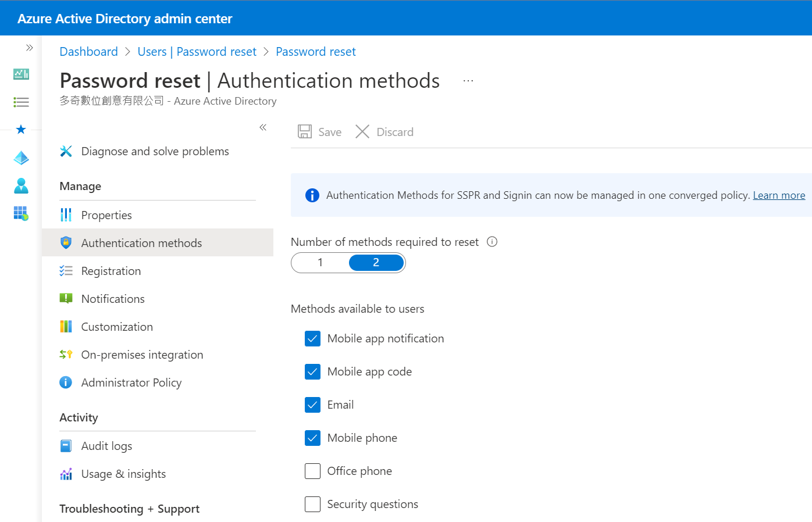Viewport: 812px width, 522px height.
Task: Uncheck Mobile app code
Action: (x=312, y=371)
